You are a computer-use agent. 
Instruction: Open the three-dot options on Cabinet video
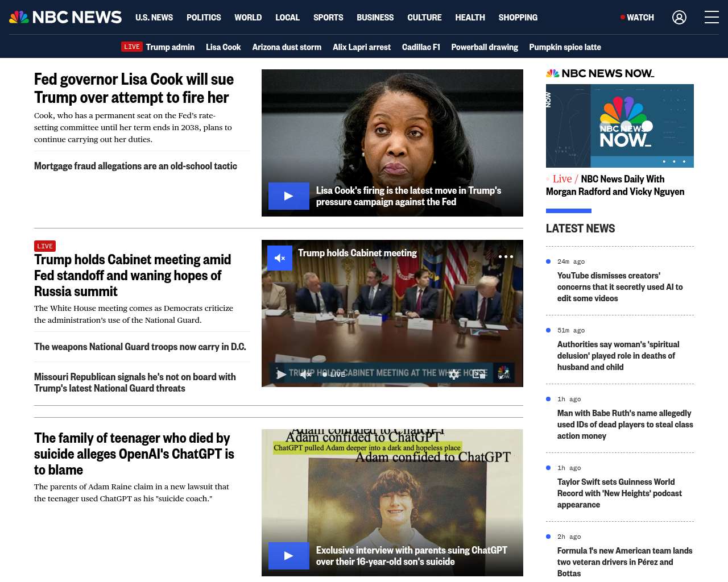point(506,256)
